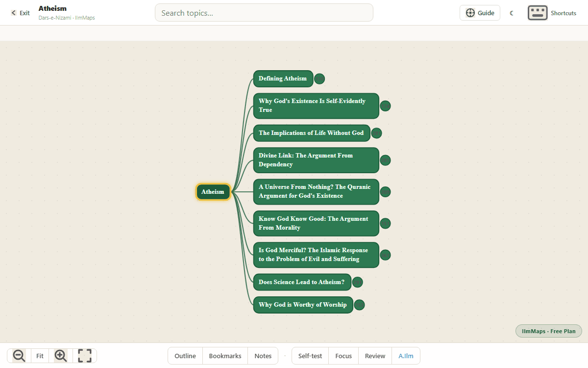The width and height of the screenshot is (588, 368).
Task: Start the Self-test mode
Action: tap(310, 356)
